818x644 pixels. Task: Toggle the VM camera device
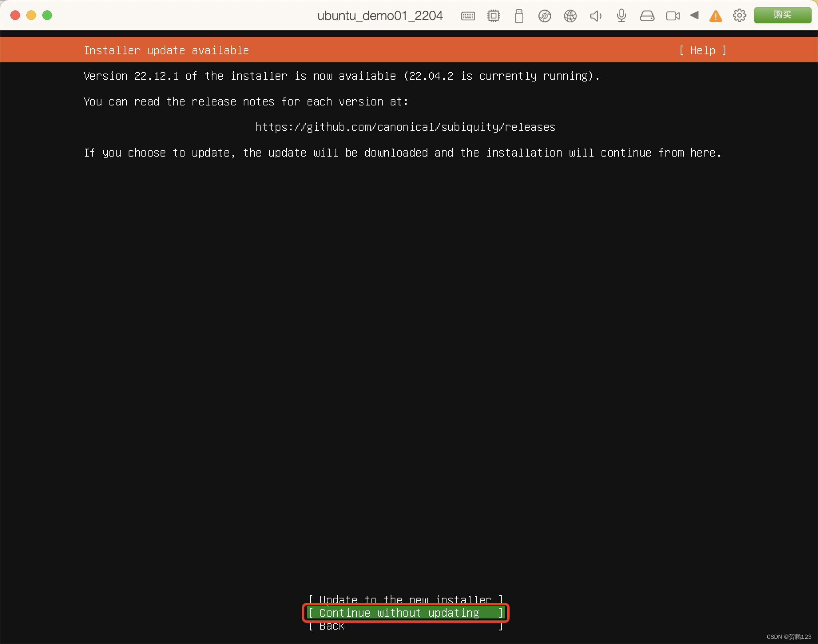(673, 16)
